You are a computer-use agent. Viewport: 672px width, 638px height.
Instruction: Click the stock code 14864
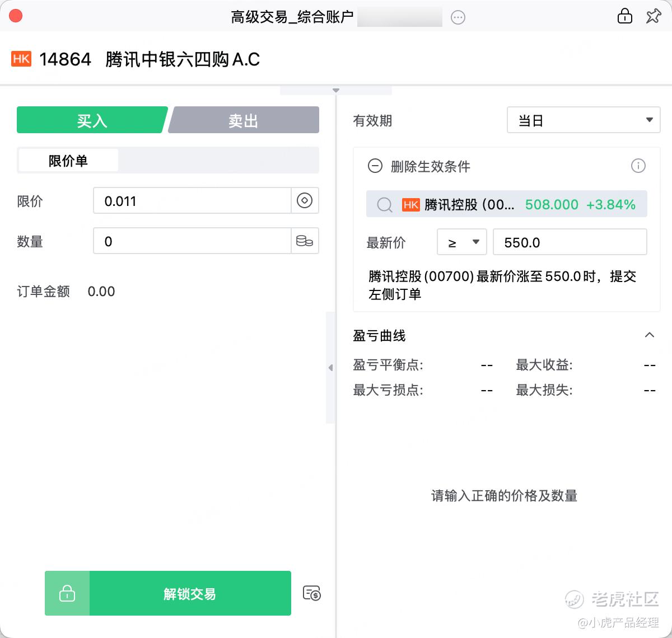pyautogui.click(x=66, y=59)
